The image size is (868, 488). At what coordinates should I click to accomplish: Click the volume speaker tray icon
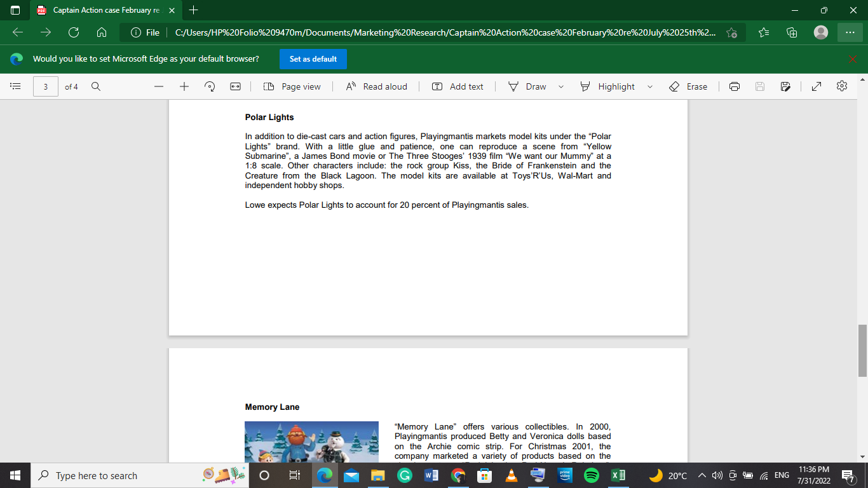pos(717,475)
